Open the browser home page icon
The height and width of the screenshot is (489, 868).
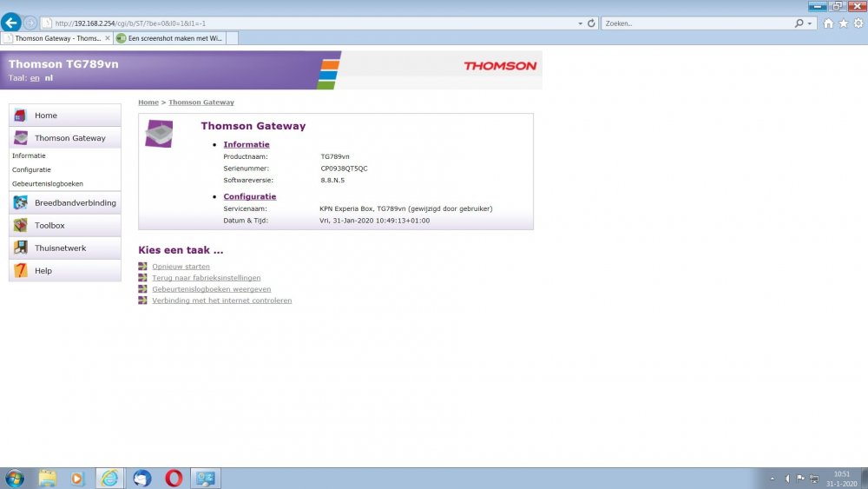[x=828, y=23]
